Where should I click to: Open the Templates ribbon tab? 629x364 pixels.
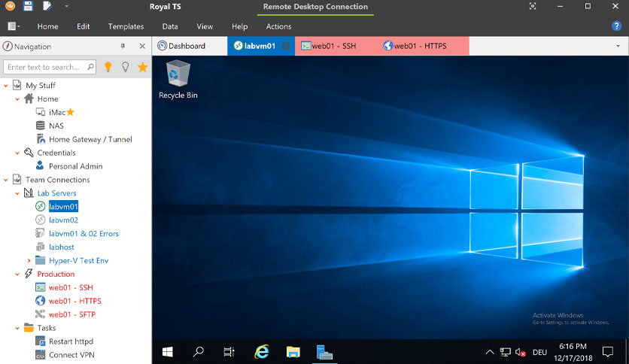[x=126, y=26]
